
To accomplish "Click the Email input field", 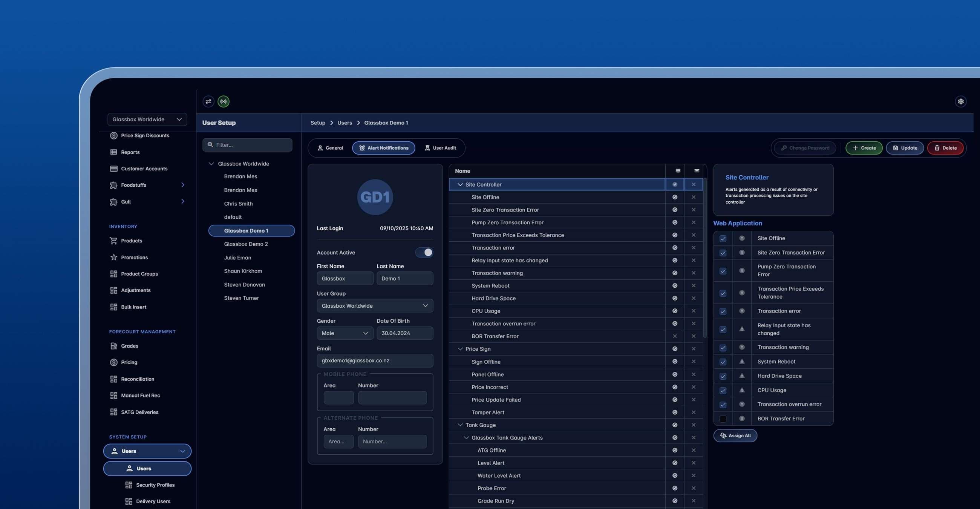I will 375,361.
